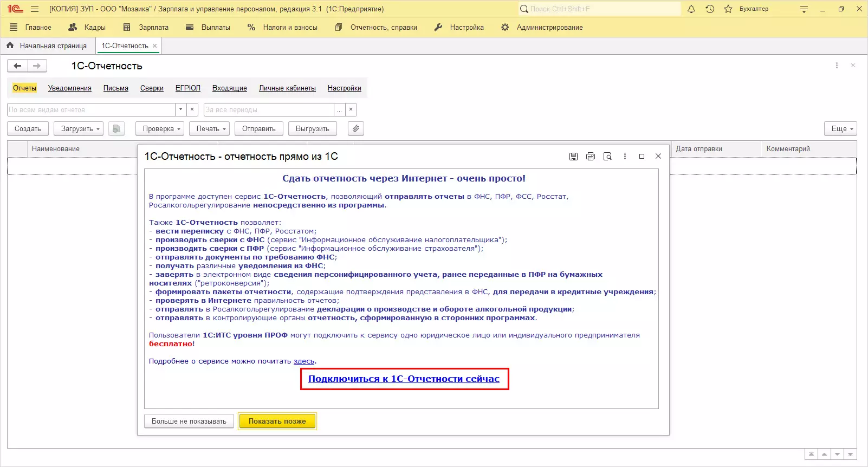Expand the report type filter dropdown
Viewport: 868px width, 467px height.
(180, 109)
